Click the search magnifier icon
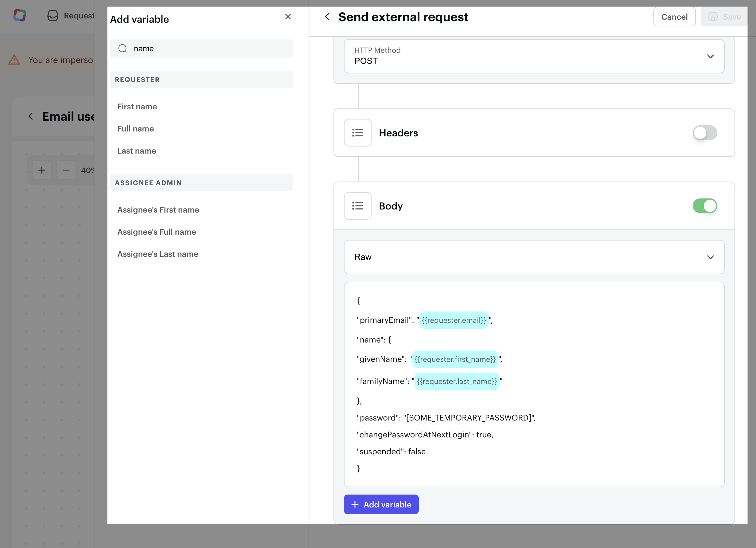The width and height of the screenshot is (756, 548). 123,49
